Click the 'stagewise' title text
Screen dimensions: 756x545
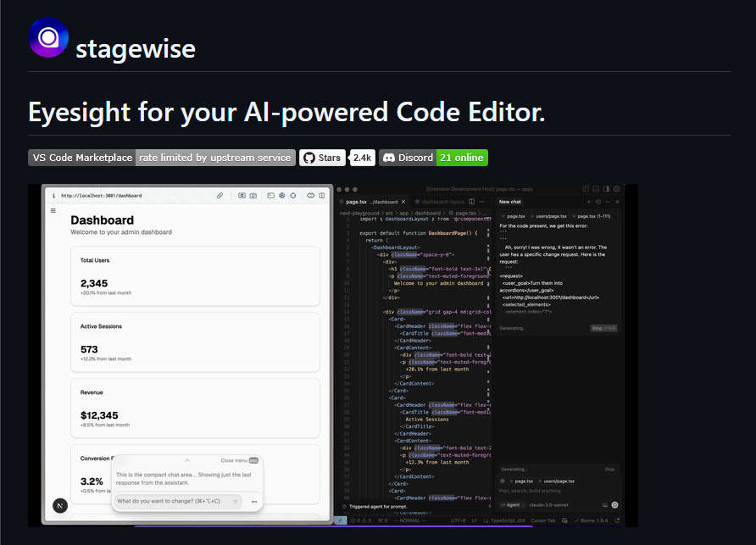click(x=136, y=48)
